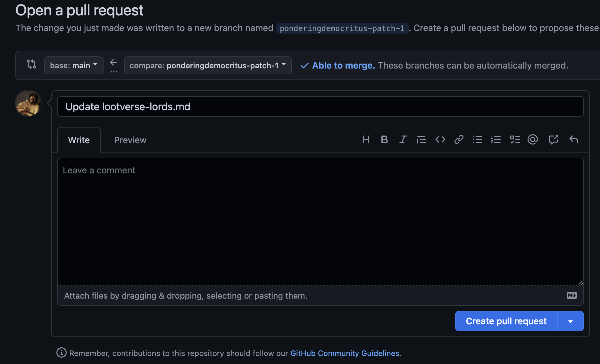Open the base: main branch dropdown
Image resolution: width=600 pixels, height=364 pixels.
74,65
